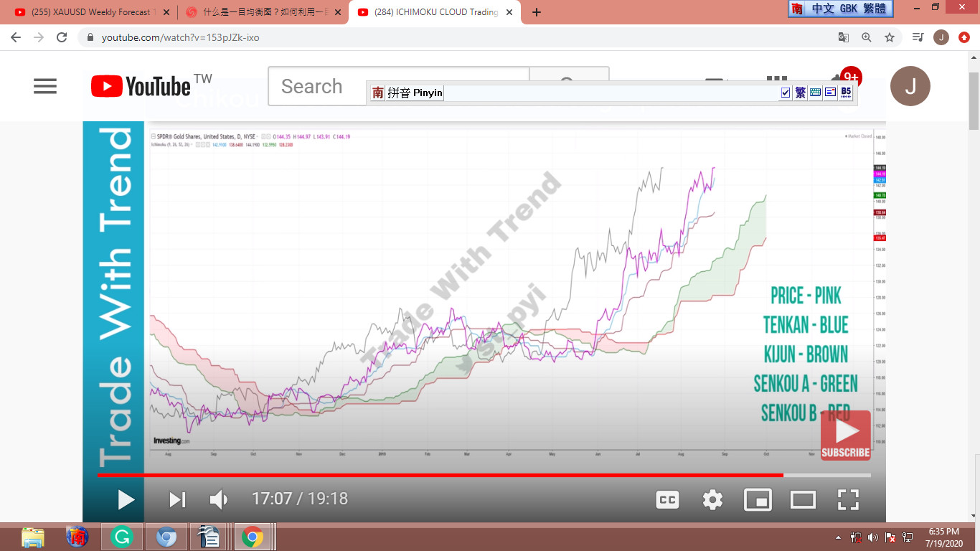This screenshot has width=980, height=551.
Task: Show hidden system tray icons
Action: click(x=838, y=537)
